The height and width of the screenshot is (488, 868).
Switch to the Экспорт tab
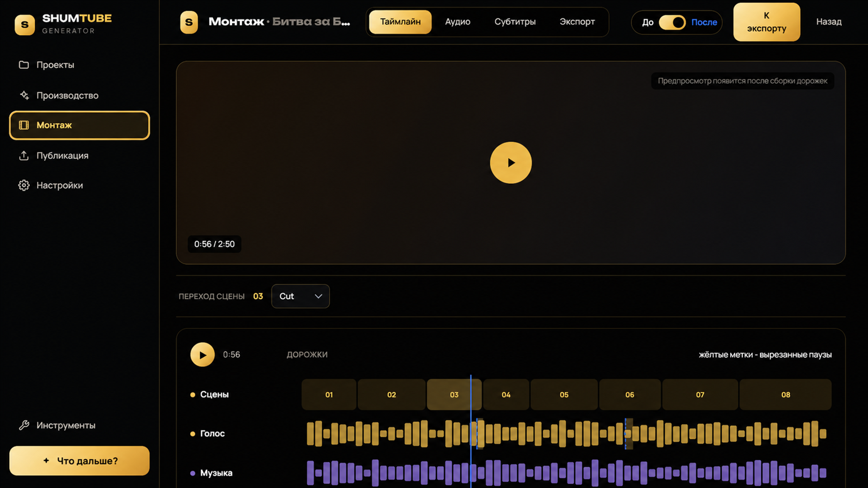point(577,22)
